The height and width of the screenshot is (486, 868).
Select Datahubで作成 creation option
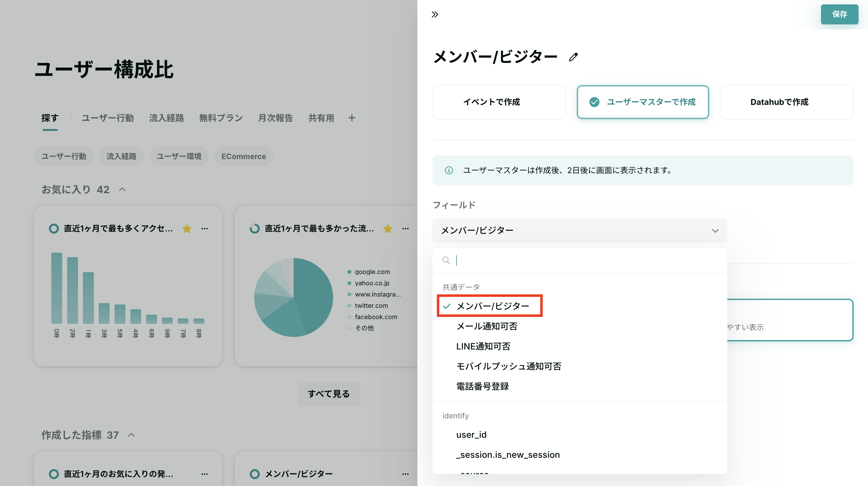point(787,102)
